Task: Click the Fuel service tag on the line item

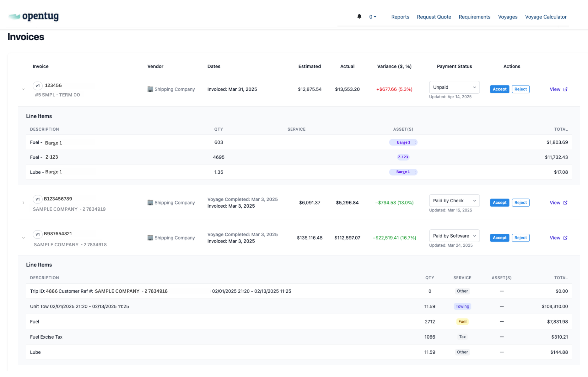Action: [x=462, y=321]
